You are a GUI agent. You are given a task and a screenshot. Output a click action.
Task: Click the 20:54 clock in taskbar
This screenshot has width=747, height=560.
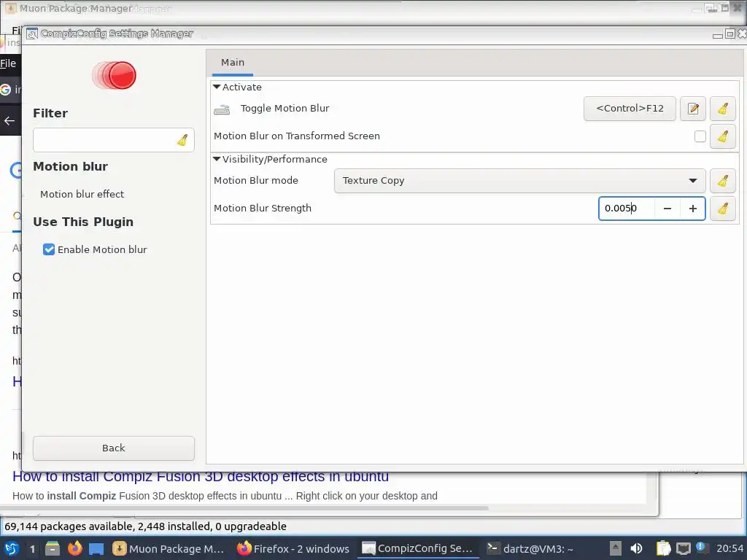click(729, 549)
